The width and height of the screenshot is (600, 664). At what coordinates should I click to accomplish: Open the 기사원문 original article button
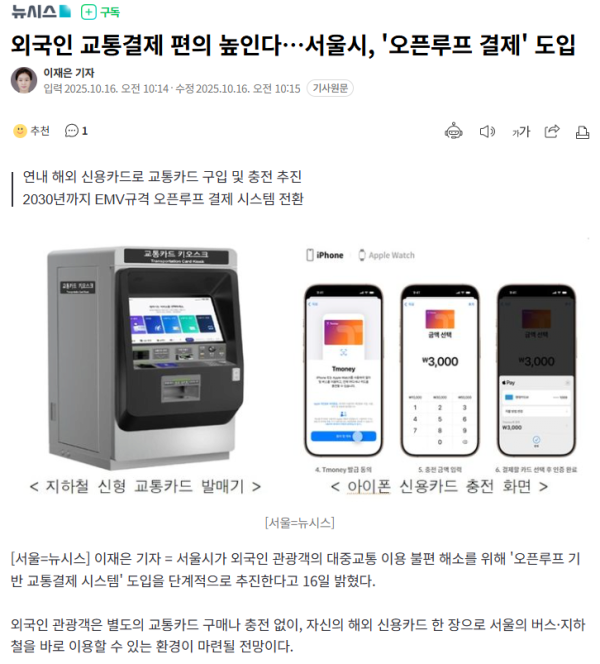330,88
